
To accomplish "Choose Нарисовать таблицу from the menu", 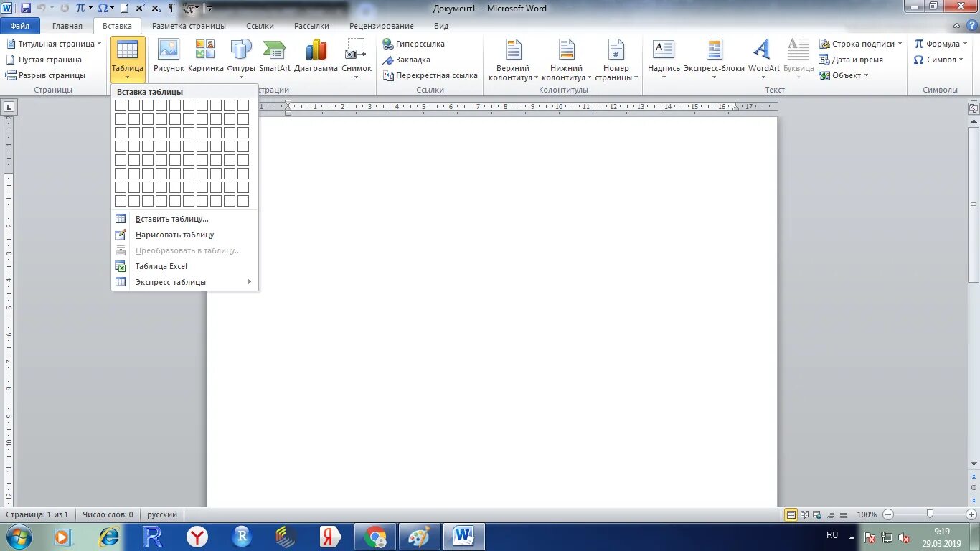I will click(x=184, y=235).
